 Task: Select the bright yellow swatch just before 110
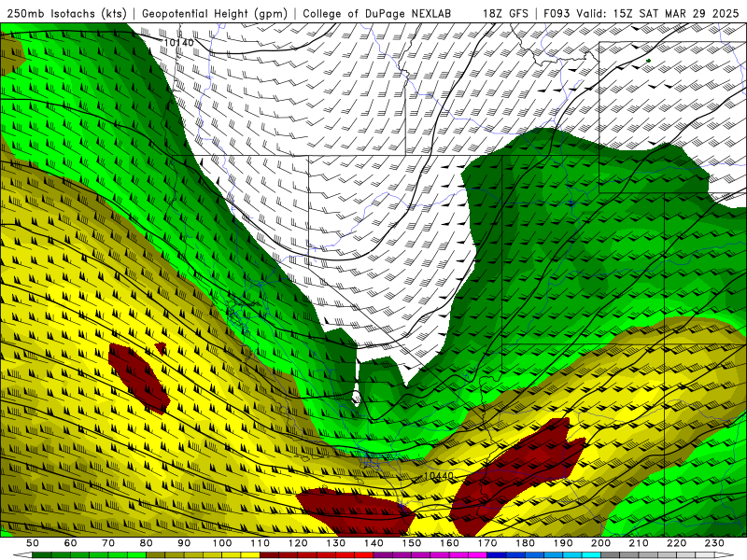(x=250, y=555)
